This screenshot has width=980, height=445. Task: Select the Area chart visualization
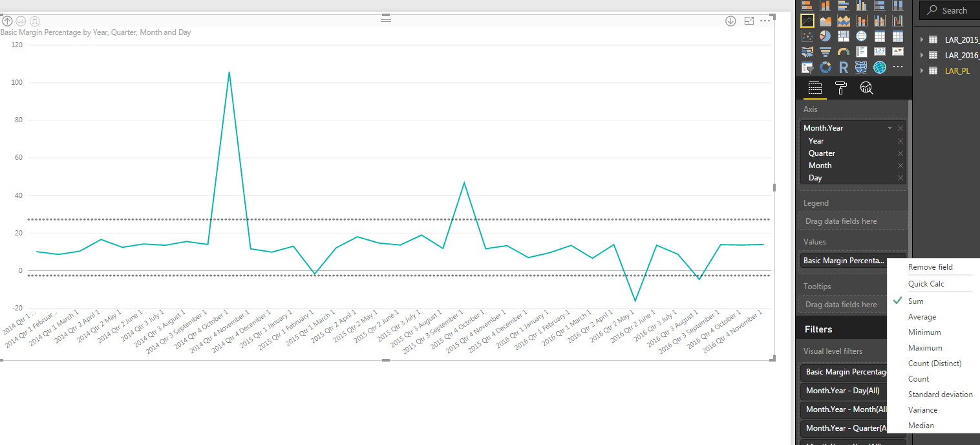826,21
